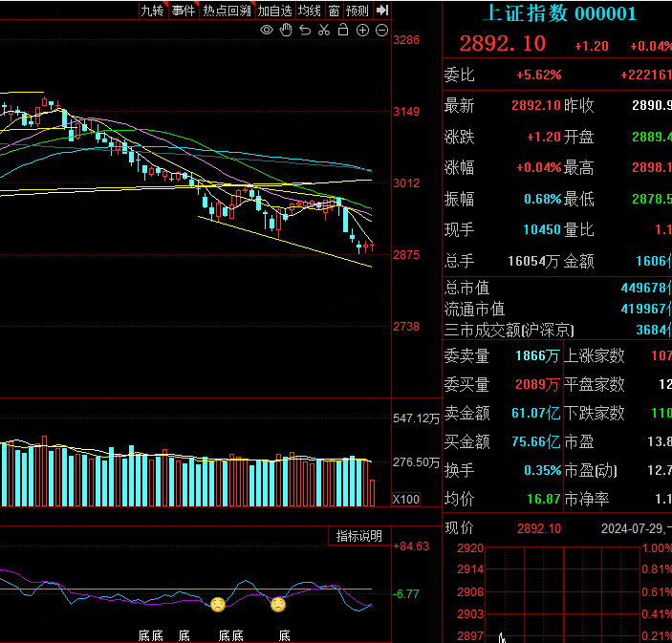672x643 pixels.
Task: Collapse side panel with the arrow icon
Action: pyautogui.click(x=381, y=11)
